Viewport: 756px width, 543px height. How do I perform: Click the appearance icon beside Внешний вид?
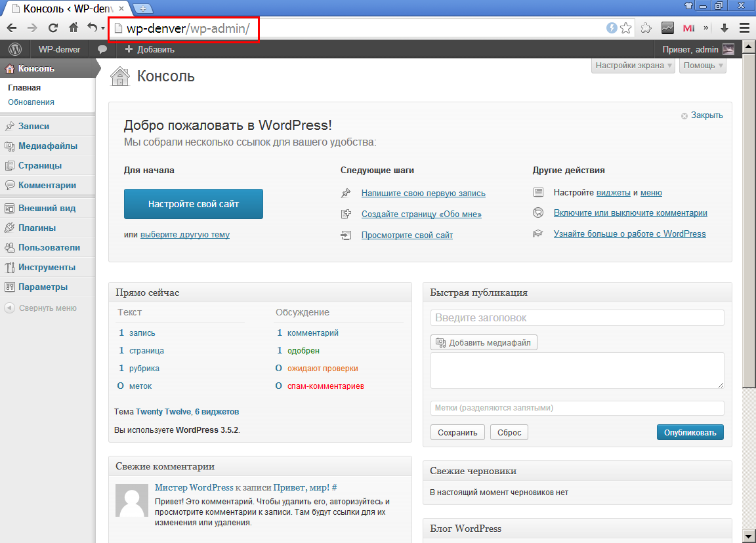[x=10, y=208]
